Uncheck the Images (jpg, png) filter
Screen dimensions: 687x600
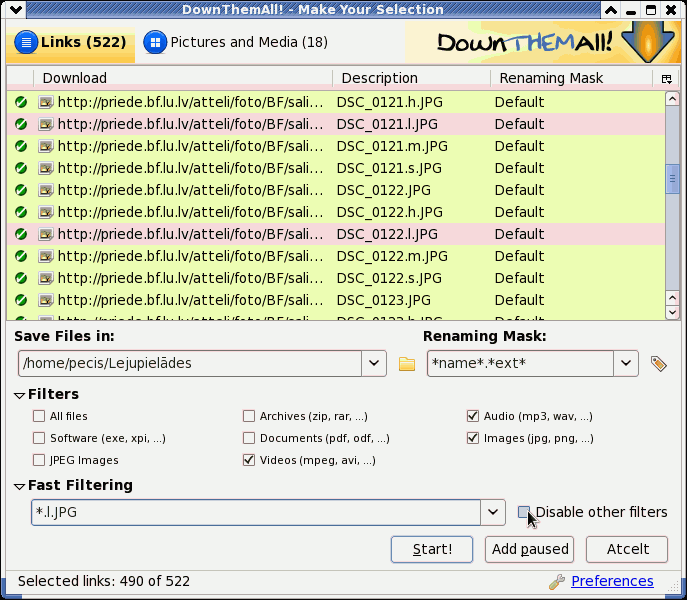[473, 438]
